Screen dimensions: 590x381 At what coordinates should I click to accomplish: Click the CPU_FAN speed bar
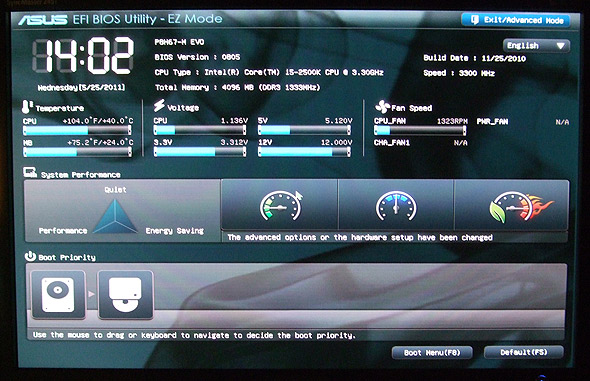[420, 130]
